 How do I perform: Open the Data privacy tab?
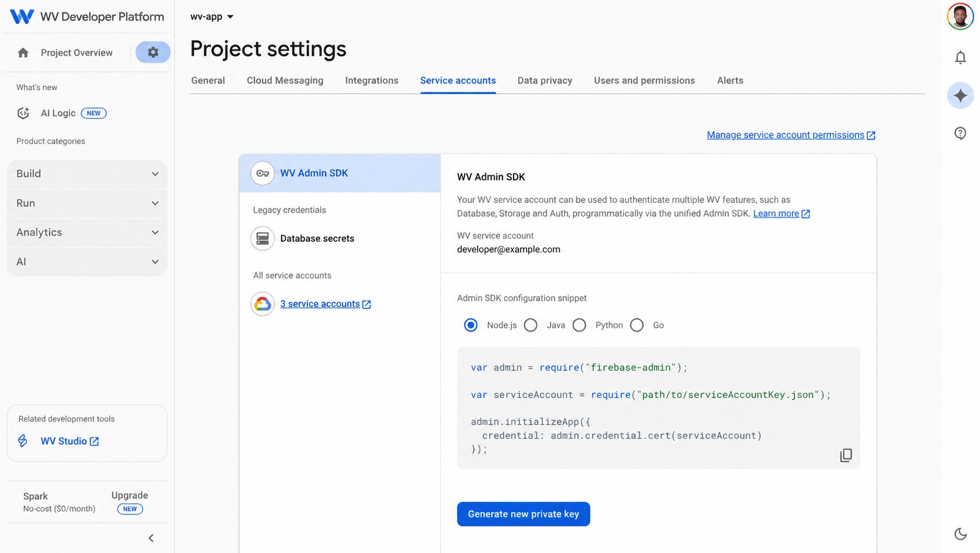[545, 80]
